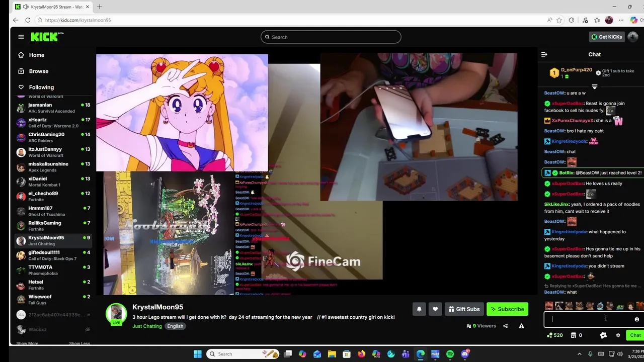Open Windows Start menu
644x362 pixels.
point(198,354)
